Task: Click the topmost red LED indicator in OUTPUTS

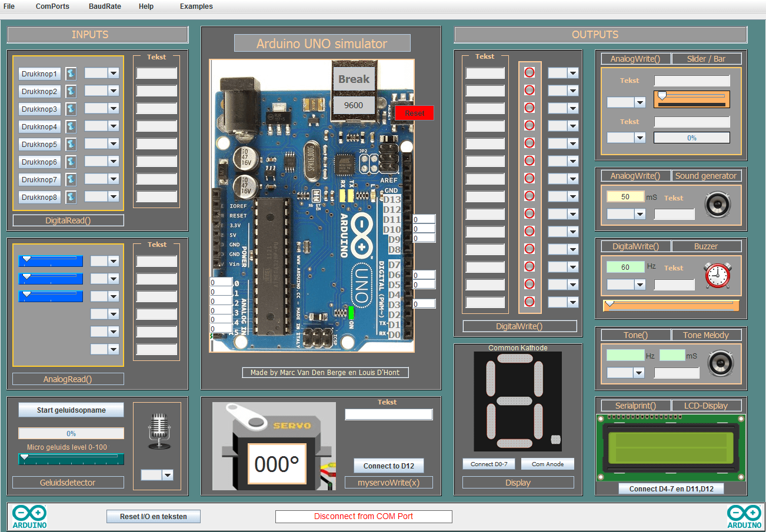Action: click(529, 72)
